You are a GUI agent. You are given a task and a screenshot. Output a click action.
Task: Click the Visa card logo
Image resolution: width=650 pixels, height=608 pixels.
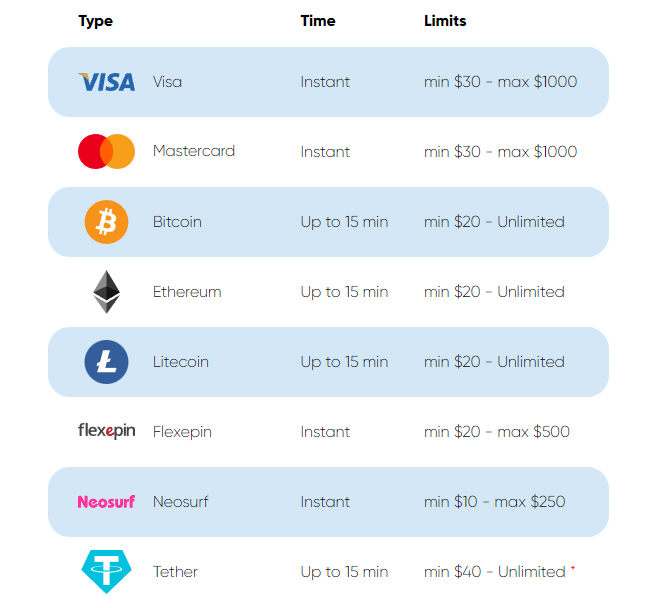[107, 82]
